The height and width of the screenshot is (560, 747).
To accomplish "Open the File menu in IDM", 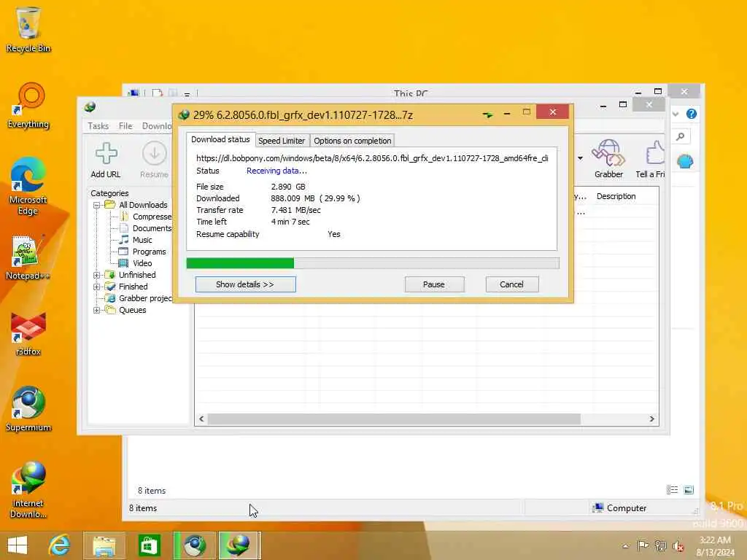I will click(x=125, y=126).
